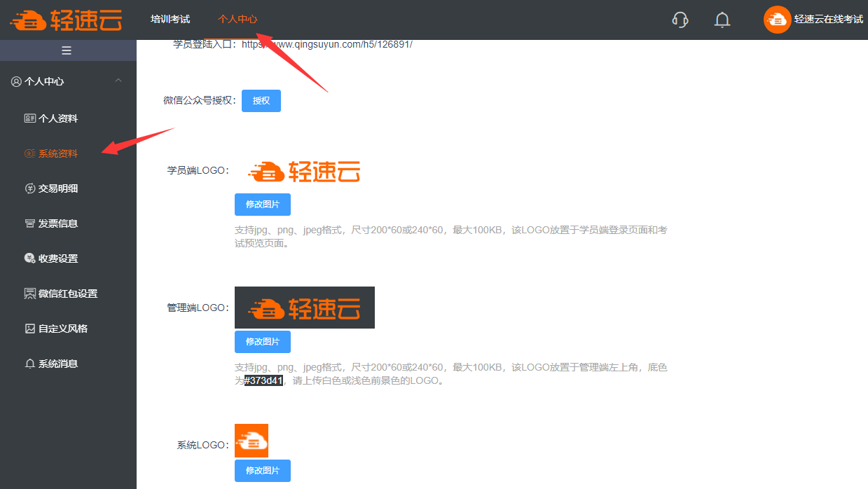Viewport: 868px width, 489px height.
Task: Click the 微信红包设置 icon in sidebar
Action: (x=29, y=294)
